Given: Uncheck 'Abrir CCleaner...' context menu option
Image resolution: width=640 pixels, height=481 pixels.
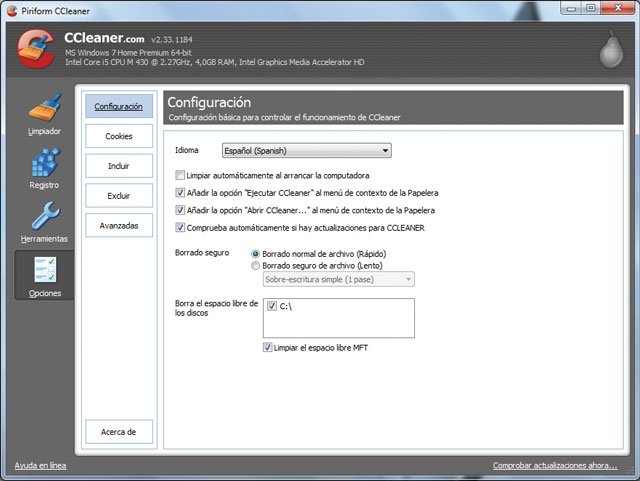Looking at the screenshot, I should click(x=180, y=210).
